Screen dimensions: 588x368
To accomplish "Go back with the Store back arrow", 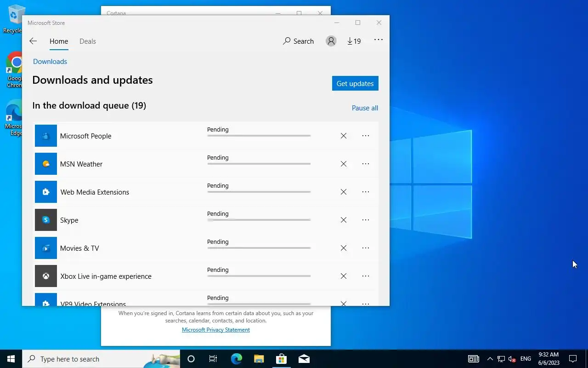I will point(33,41).
